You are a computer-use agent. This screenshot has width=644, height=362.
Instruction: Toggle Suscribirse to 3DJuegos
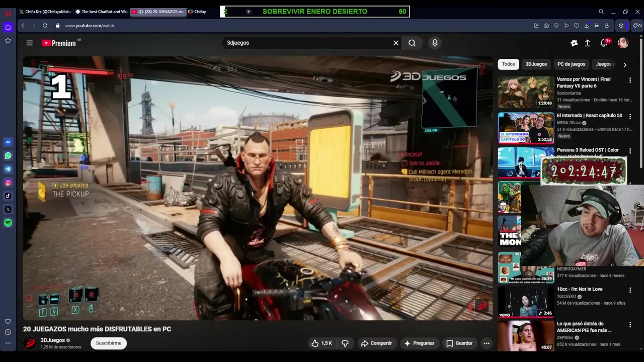pos(109,343)
